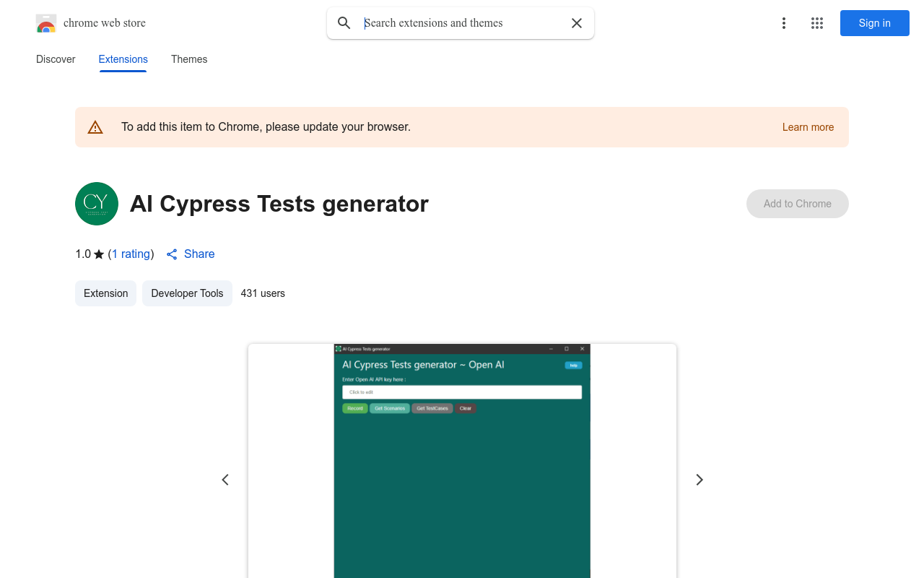
Task: Focus the Search extensions and themes field
Action: [462, 23]
